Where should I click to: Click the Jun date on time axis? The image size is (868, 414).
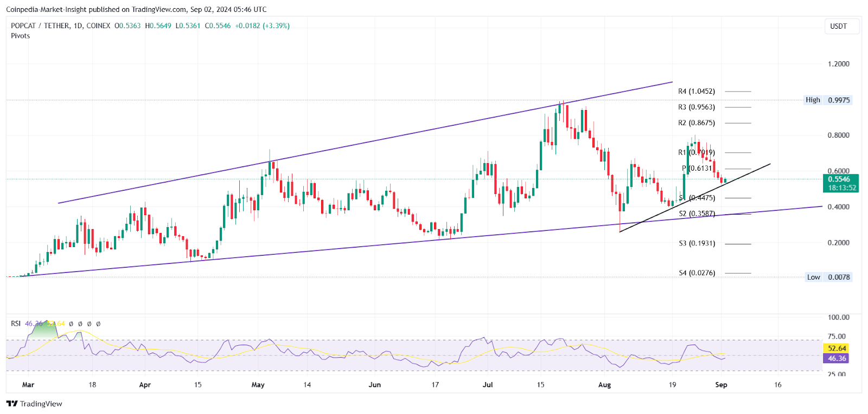point(375,385)
